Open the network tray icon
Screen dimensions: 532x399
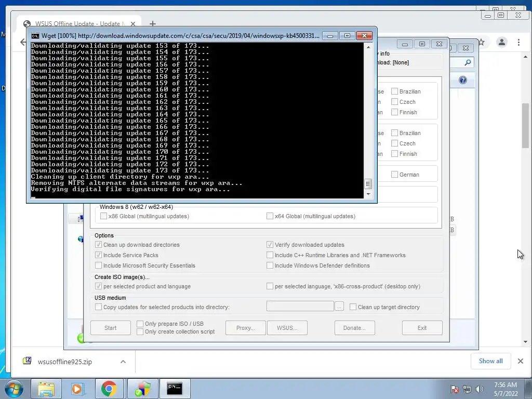[x=467, y=389]
